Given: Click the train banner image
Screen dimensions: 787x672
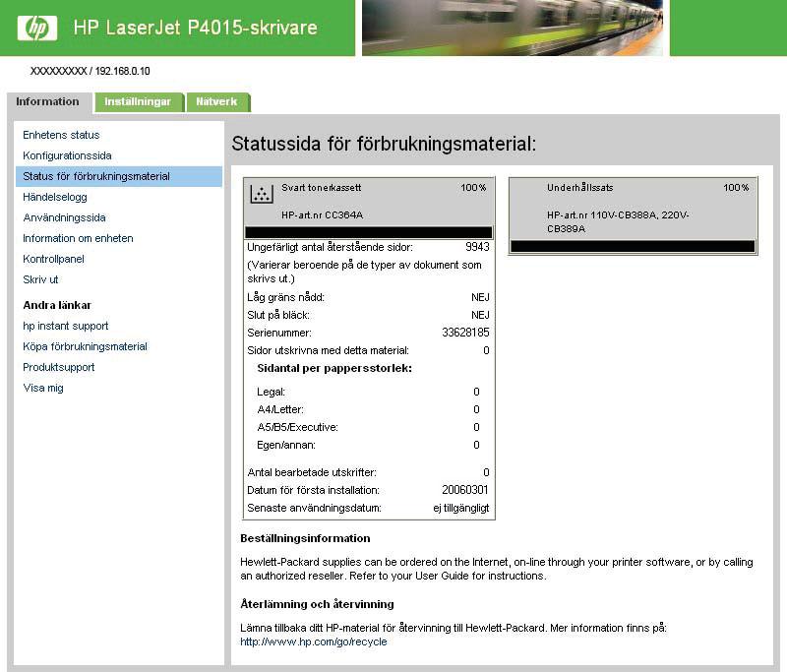Looking at the screenshot, I should click(x=512, y=28).
